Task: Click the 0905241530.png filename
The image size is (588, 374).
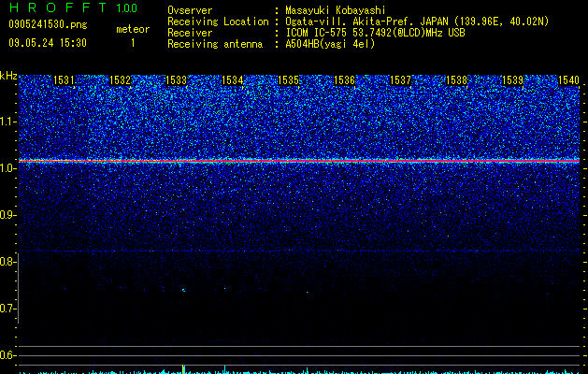Action: point(48,24)
